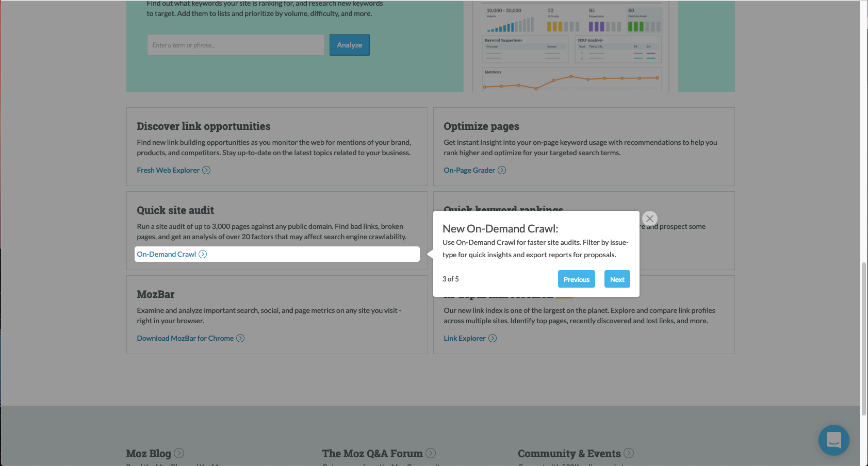Open the chat support bubble icon
Image resolution: width=868 pixels, height=466 pixels.
(834, 440)
